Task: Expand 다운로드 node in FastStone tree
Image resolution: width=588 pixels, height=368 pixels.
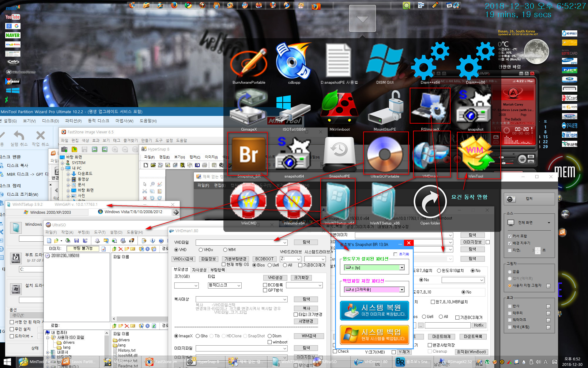Action: pos(68,174)
